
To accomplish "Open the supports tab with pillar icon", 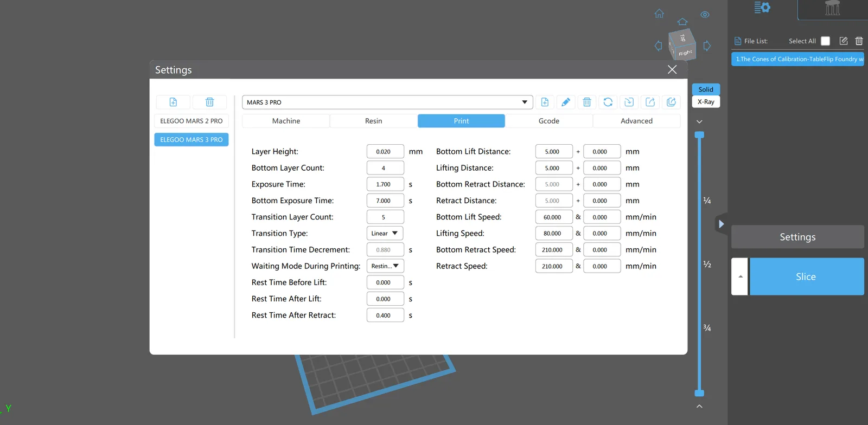I will (832, 9).
